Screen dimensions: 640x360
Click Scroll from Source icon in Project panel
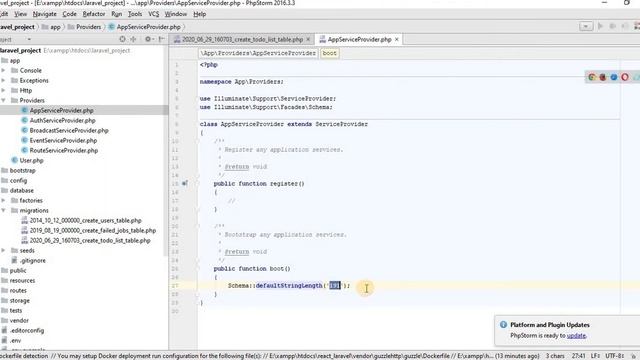(x=122, y=39)
